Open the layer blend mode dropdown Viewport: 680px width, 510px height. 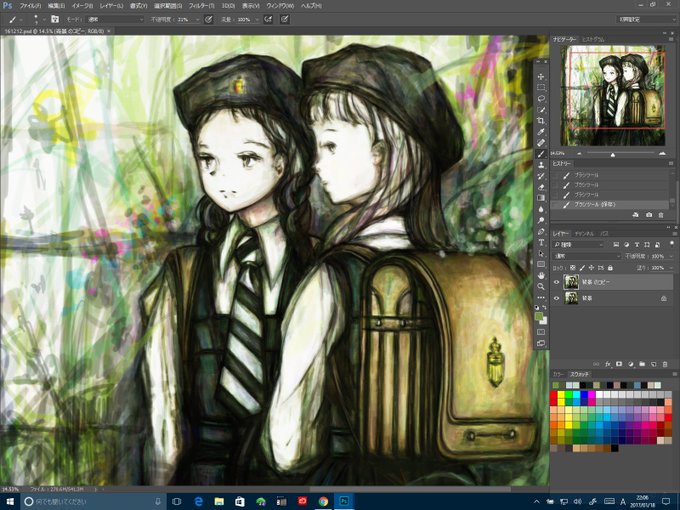(x=588, y=256)
